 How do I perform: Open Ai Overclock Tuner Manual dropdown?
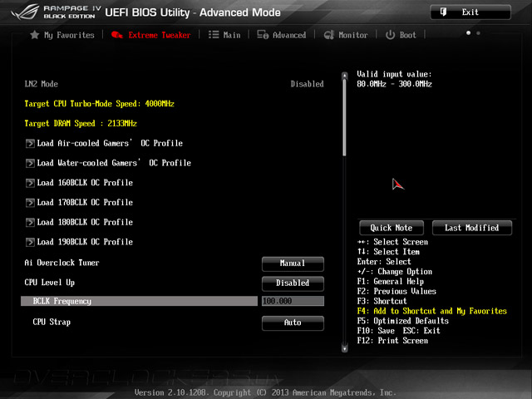(x=293, y=264)
